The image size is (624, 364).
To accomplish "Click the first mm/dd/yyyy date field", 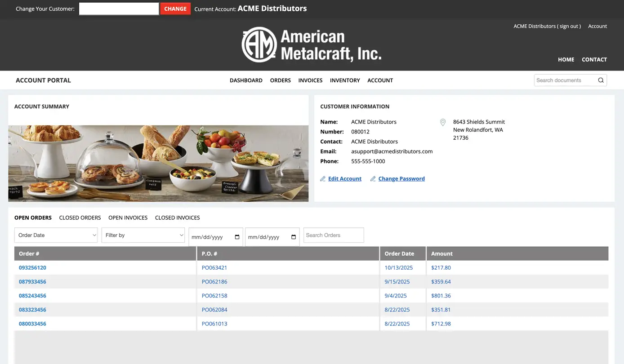I will (216, 237).
